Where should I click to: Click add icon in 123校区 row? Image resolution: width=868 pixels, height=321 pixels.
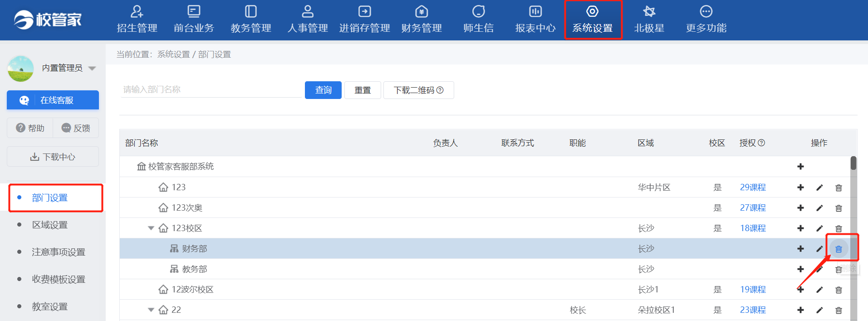click(800, 228)
